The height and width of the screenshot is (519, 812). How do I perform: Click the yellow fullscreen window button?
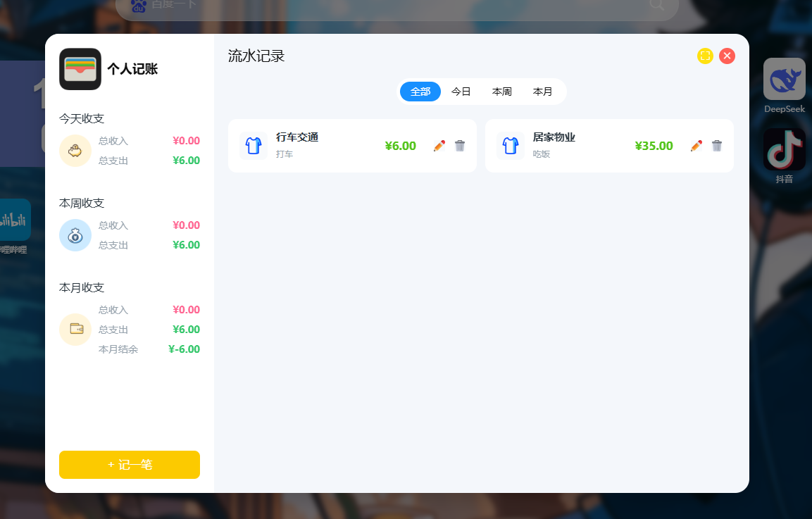(705, 56)
